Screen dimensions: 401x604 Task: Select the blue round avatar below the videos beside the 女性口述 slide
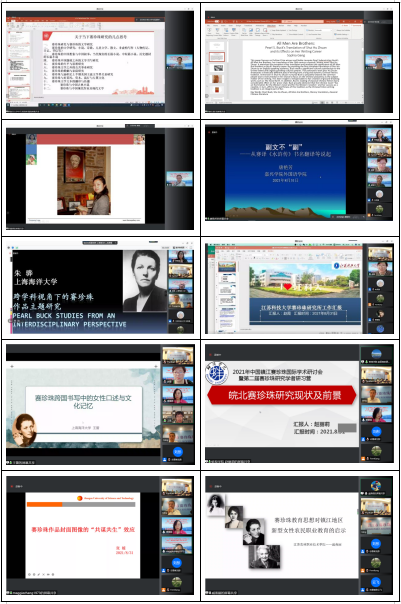(177, 451)
